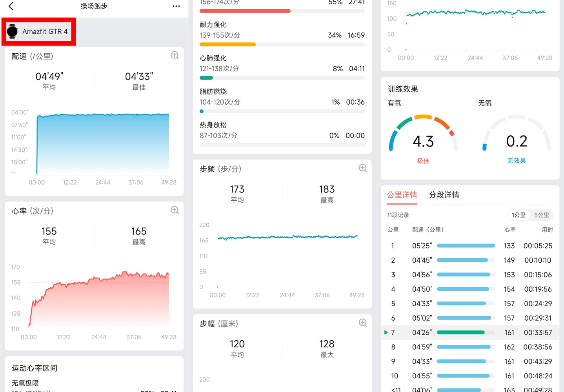Viewport: 564px width, 392px height.
Task: Zoom into the 步幅 stride chart
Action: (363, 323)
